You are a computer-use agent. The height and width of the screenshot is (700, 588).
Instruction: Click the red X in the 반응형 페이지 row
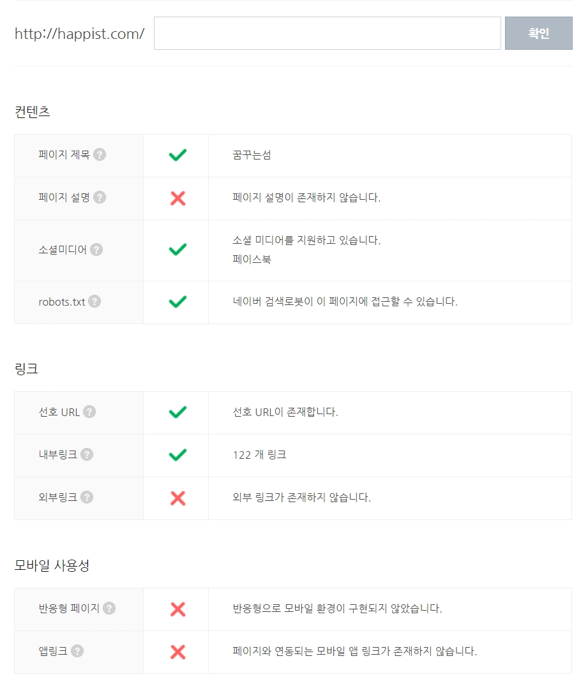coord(177,609)
